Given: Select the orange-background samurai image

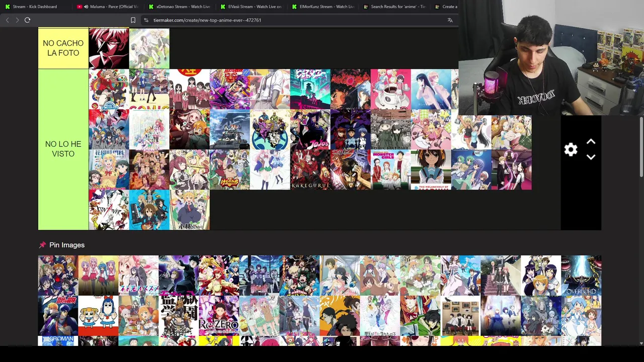Looking at the screenshot, I should (x=340, y=316).
